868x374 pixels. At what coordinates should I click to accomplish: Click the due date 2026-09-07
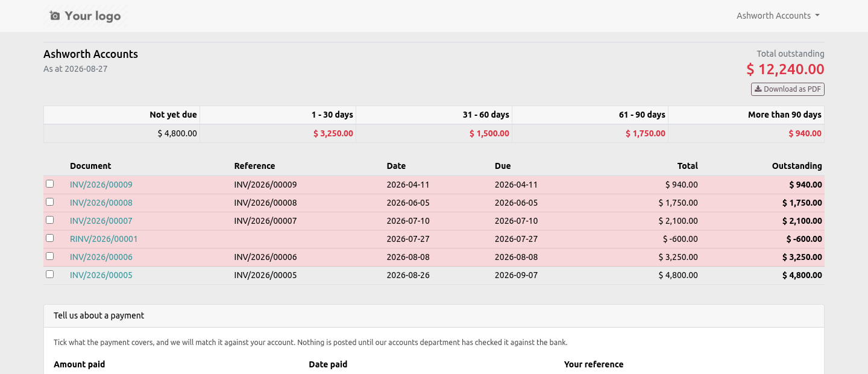(516, 275)
